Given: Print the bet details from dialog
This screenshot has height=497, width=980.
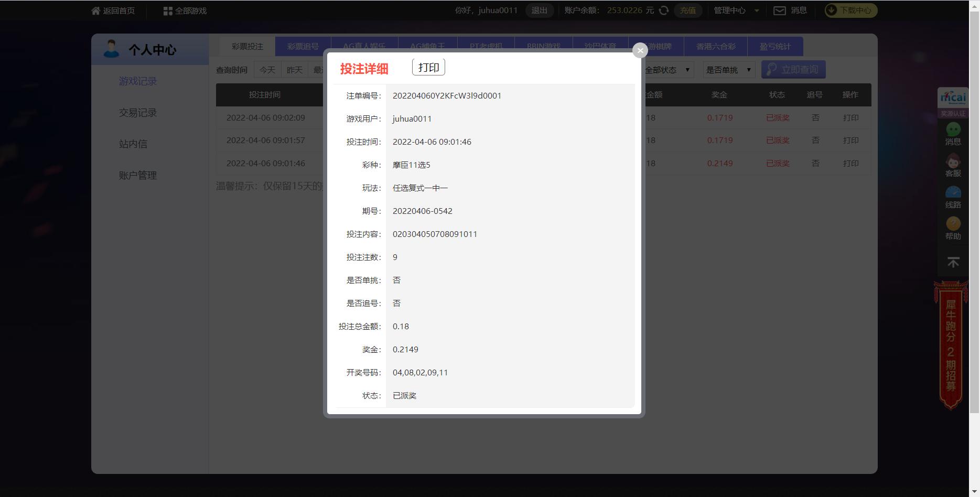Looking at the screenshot, I should (428, 67).
